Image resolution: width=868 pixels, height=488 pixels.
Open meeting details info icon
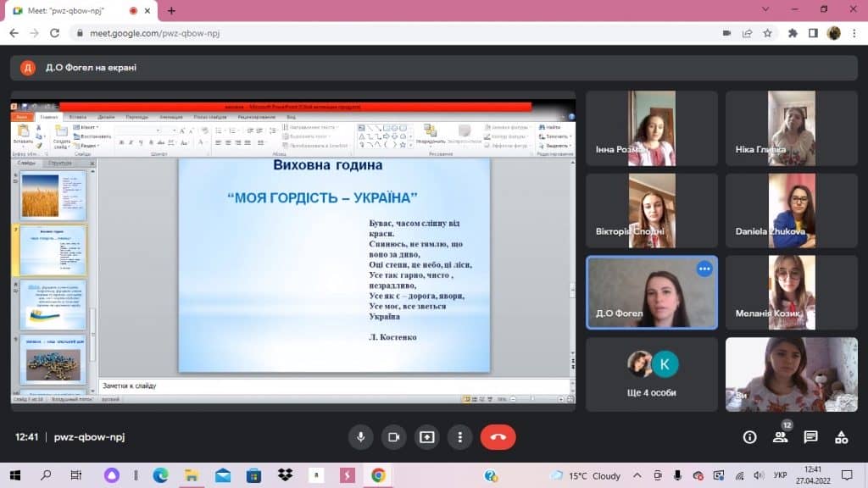(x=749, y=437)
